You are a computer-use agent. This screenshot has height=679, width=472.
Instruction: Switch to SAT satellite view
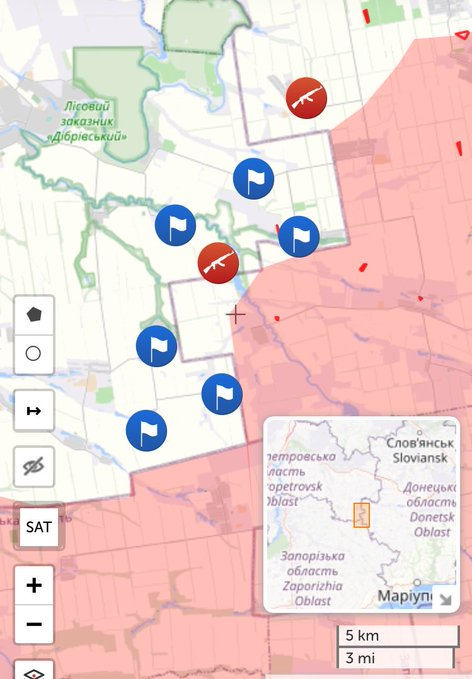point(39,527)
